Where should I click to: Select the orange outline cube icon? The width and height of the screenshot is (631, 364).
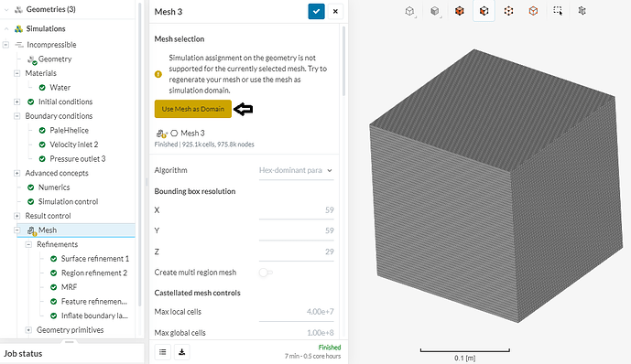coord(533,11)
